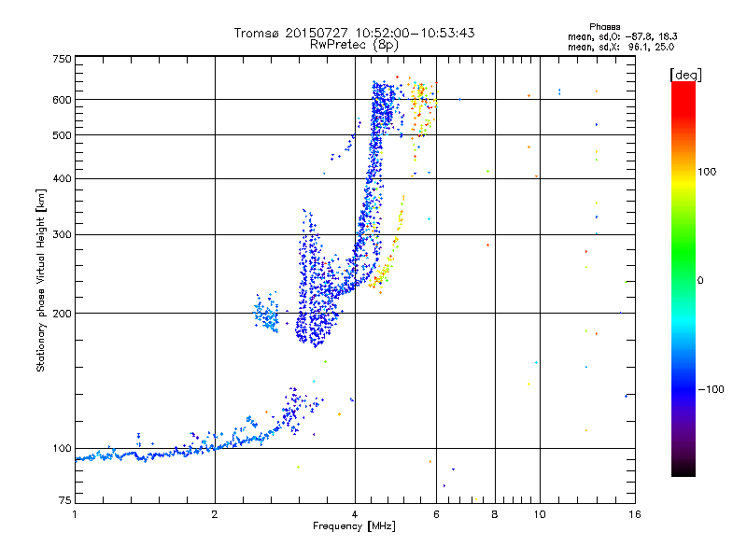Click the 'Phases' header label

tap(604, 27)
